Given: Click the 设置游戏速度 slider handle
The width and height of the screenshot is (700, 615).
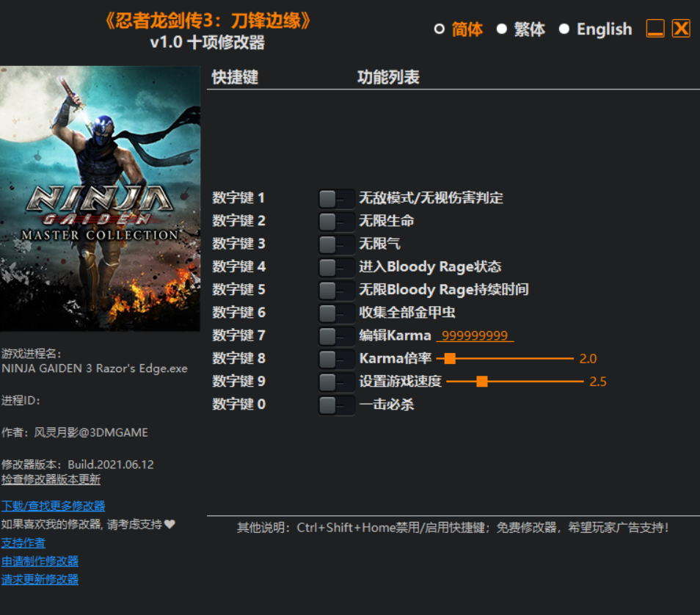Looking at the screenshot, I should [481, 382].
